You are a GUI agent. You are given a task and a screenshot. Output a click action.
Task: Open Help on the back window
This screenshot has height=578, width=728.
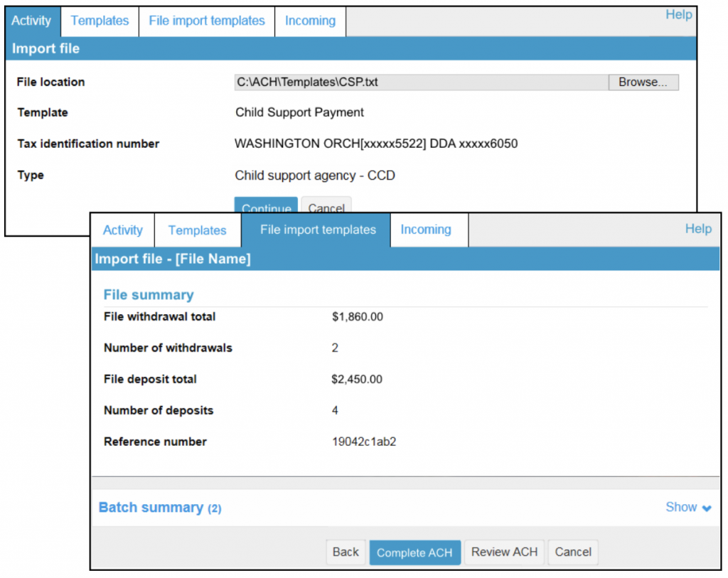[678, 14]
